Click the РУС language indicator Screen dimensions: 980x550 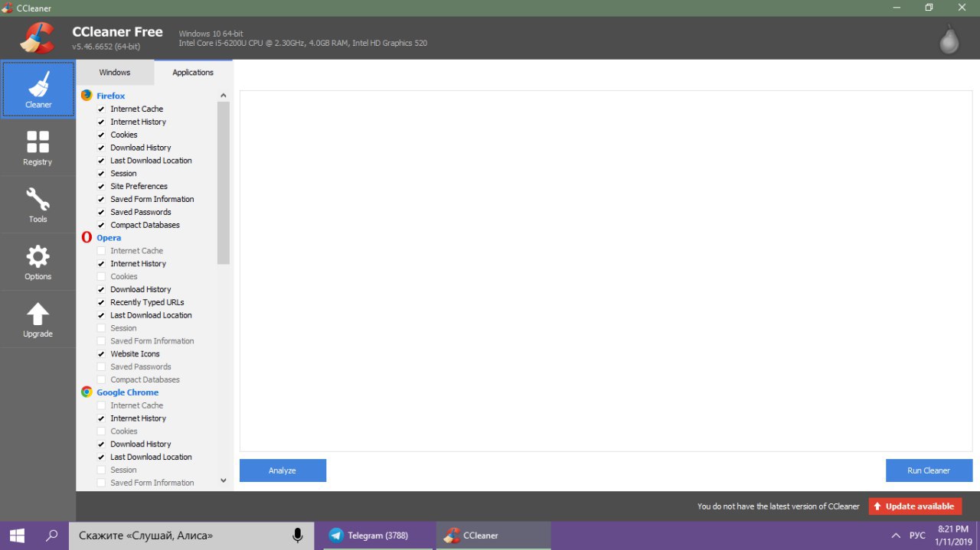(x=917, y=535)
